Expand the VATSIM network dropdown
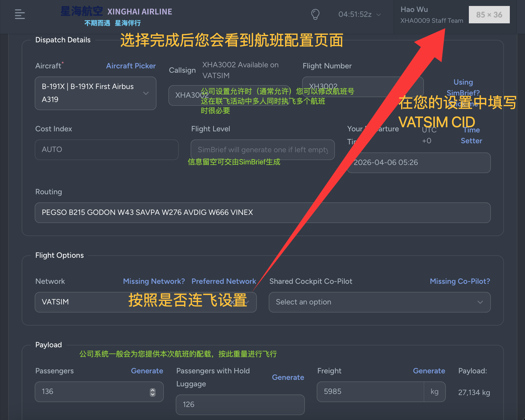This screenshot has width=525, height=420. click(146, 302)
